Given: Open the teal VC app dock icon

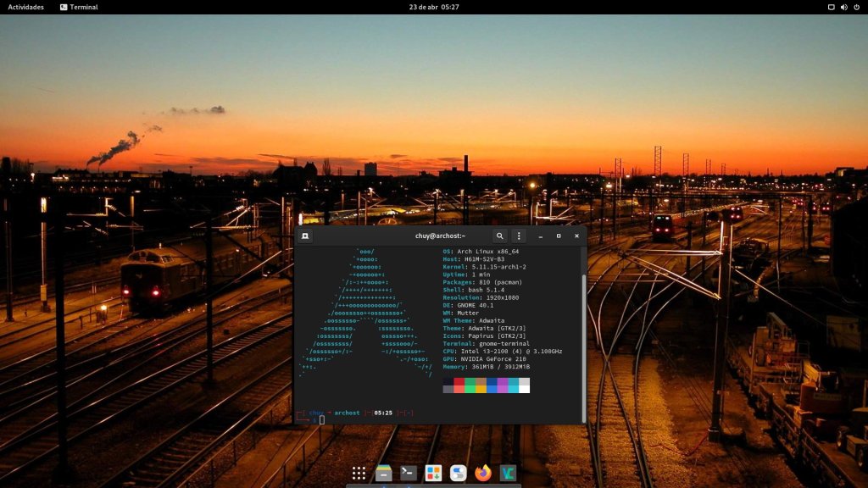Looking at the screenshot, I should click(x=508, y=473).
